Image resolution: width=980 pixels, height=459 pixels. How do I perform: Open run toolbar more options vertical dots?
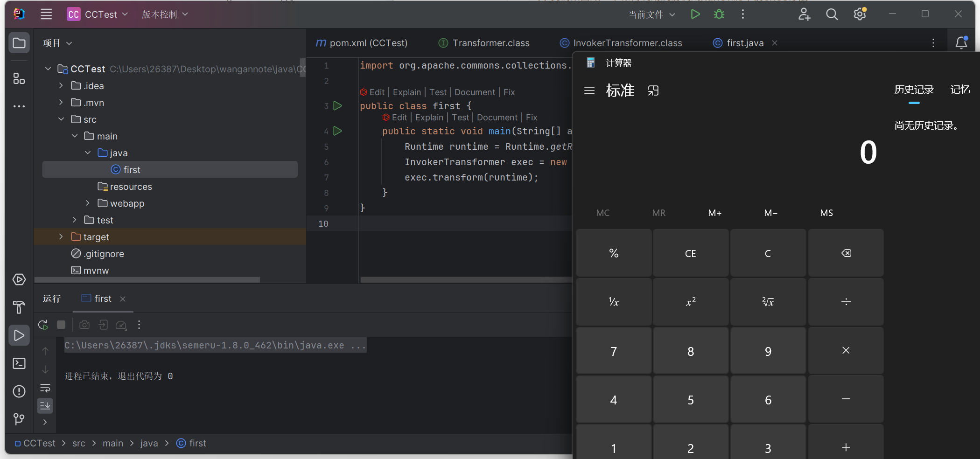[x=139, y=325]
